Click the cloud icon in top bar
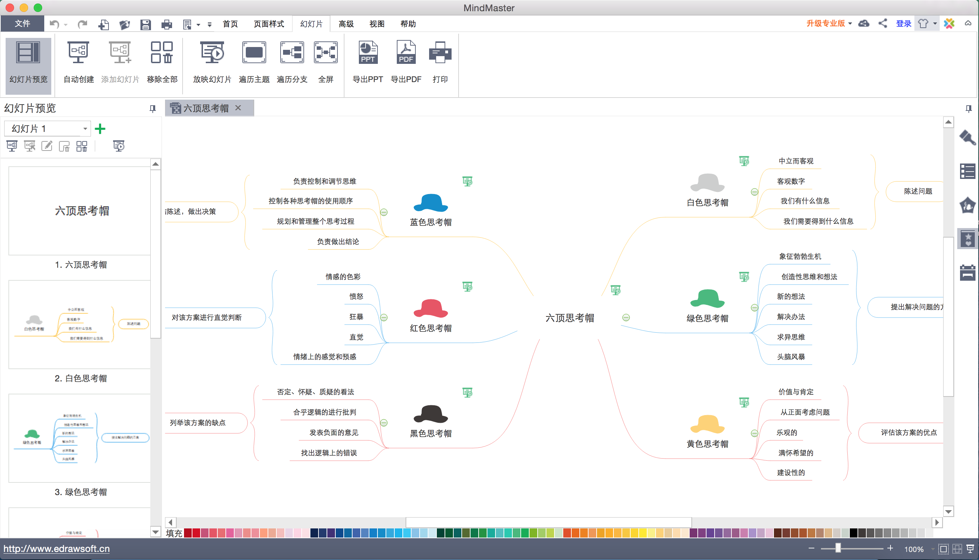 pos(863,24)
